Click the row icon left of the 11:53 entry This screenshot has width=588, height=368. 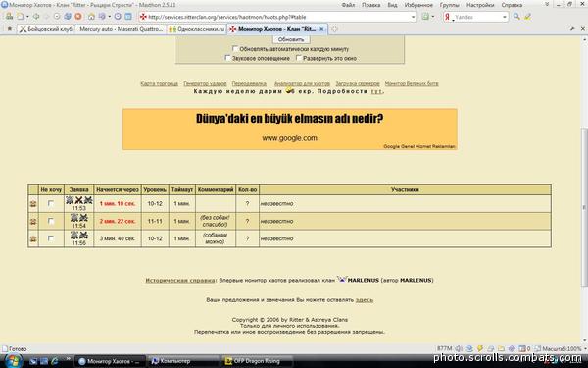tap(33, 203)
